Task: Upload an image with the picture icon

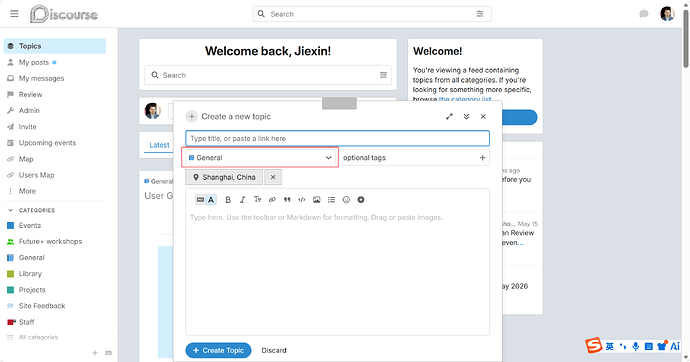Action: tap(316, 200)
